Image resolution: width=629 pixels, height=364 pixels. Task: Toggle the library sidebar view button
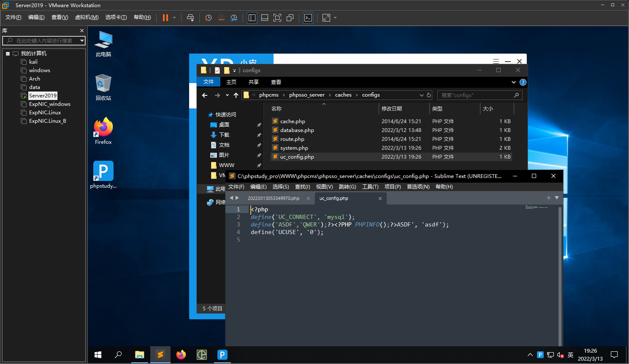(252, 18)
